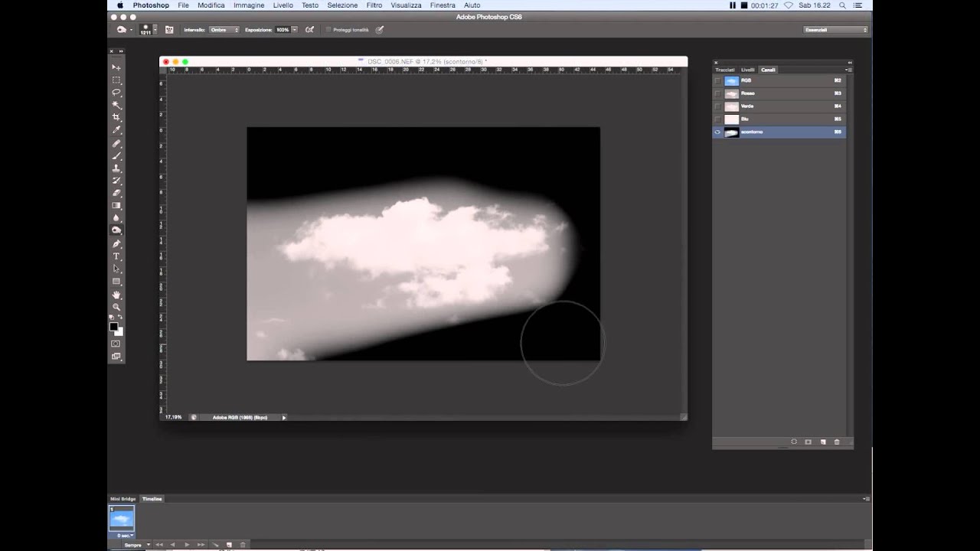Collapse the channels panel group
This screenshot has width=980, height=551.
(849, 62)
